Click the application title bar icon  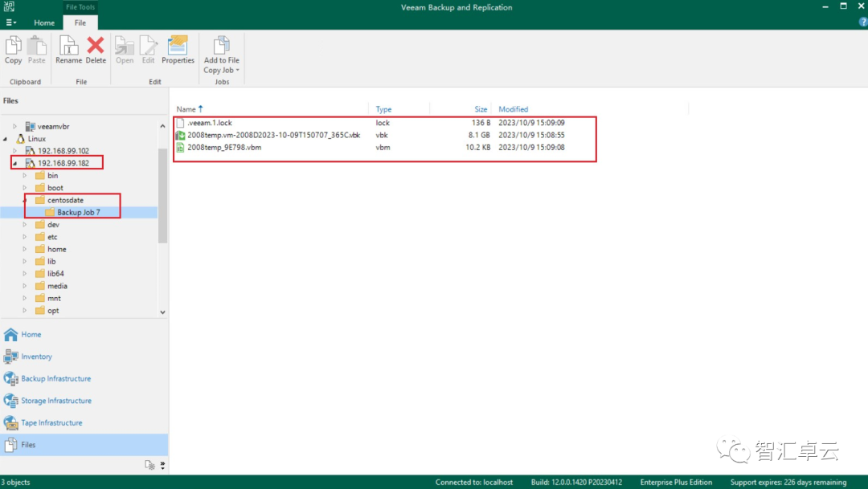point(9,6)
